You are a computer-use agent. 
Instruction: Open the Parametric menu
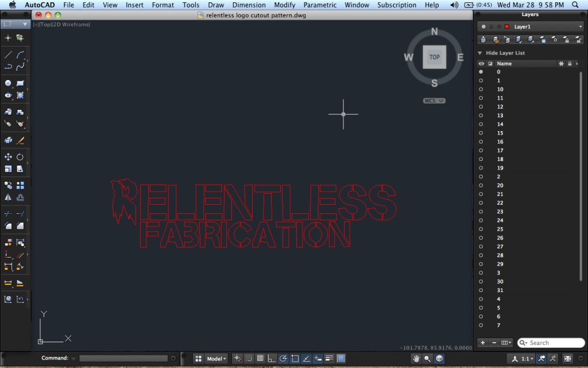tap(320, 5)
